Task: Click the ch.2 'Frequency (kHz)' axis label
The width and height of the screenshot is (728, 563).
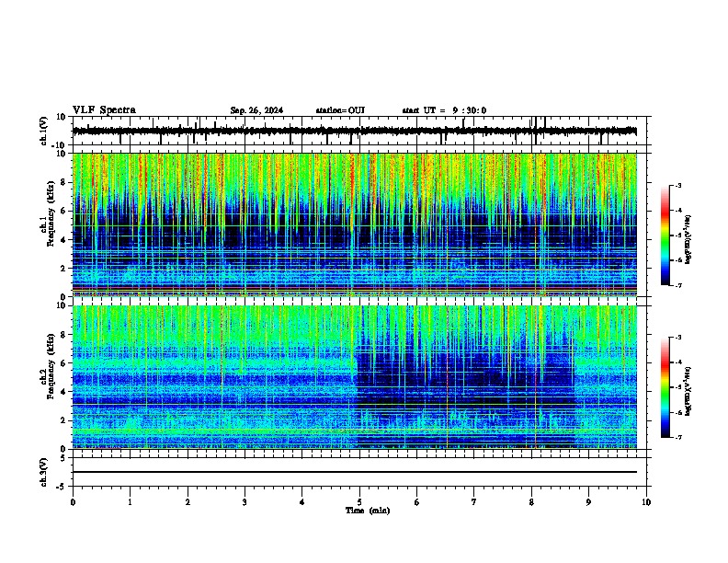Action: [x=49, y=366]
